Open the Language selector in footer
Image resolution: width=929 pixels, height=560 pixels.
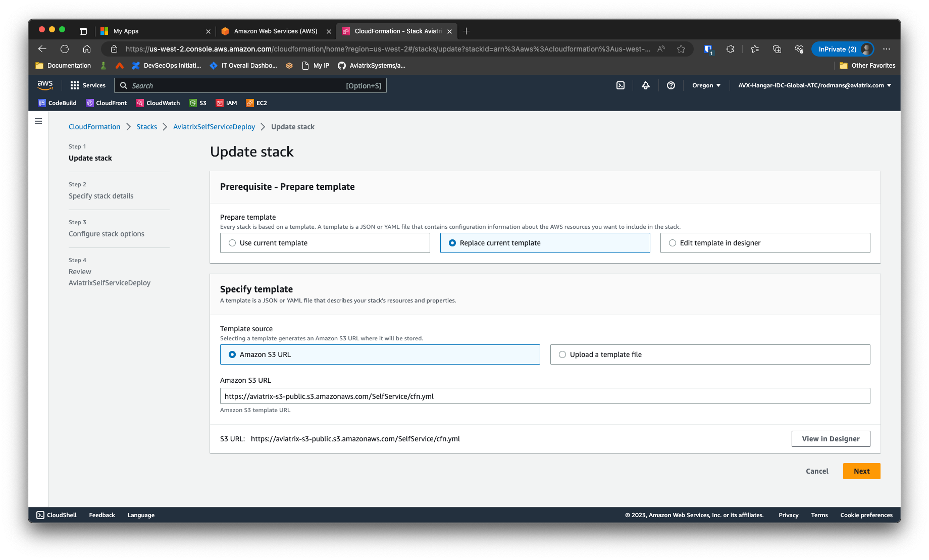pyautogui.click(x=141, y=515)
